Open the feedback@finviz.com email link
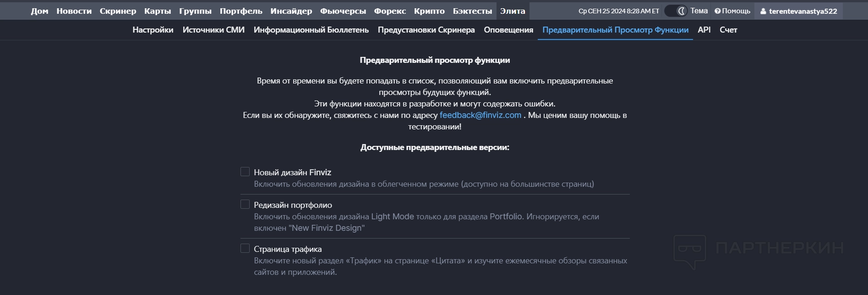Image resolution: width=868 pixels, height=295 pixels. tap(480, 115)
